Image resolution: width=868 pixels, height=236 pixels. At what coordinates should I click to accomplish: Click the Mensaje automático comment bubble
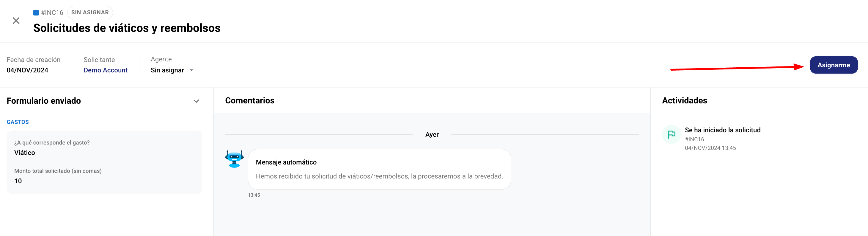[x=379, y=169]
